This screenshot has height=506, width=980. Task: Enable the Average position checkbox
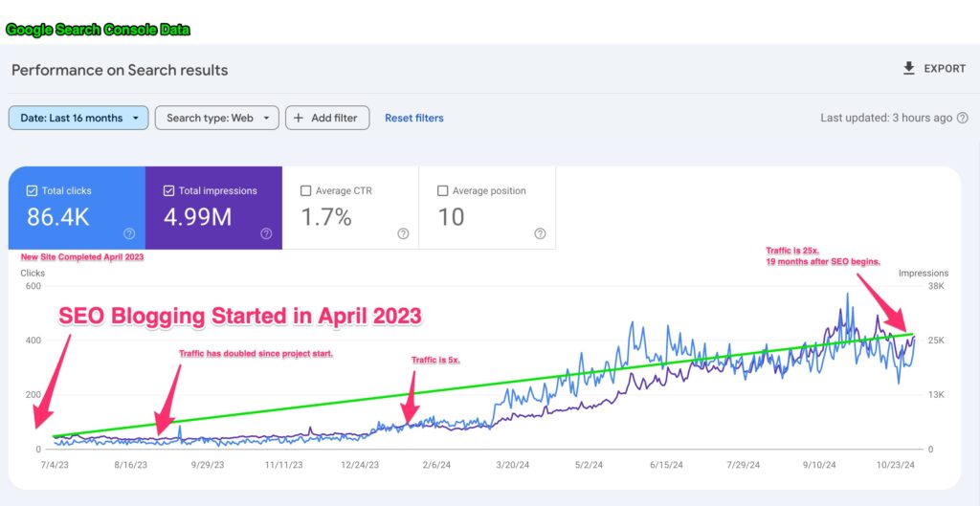(x=442, y=191)
